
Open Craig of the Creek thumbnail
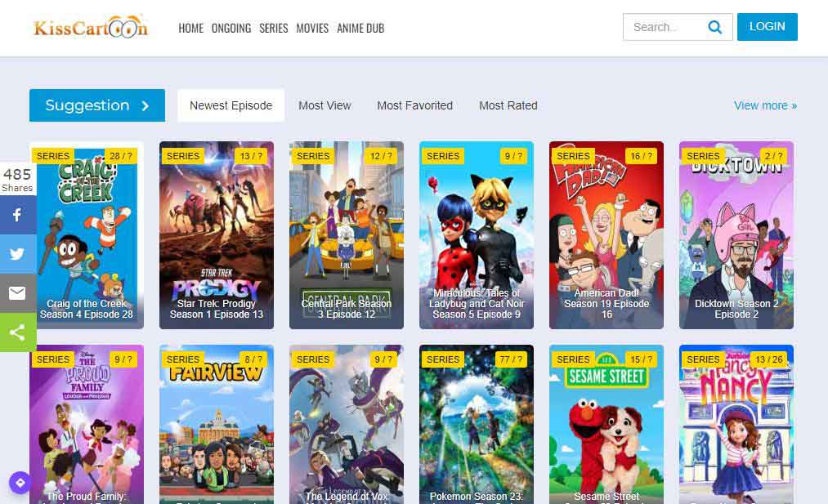click(86, 235)
